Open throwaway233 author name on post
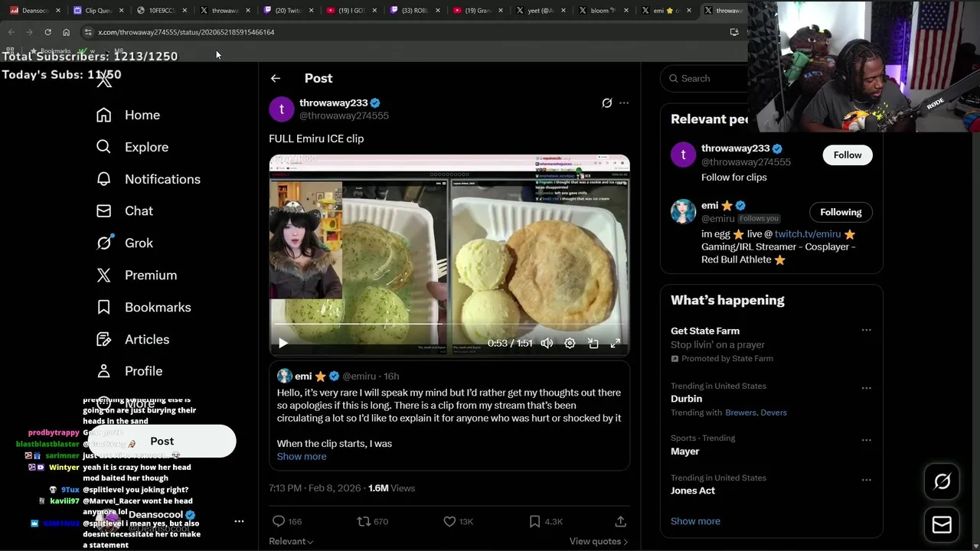This screenshot has width=980, height=551. 334,103
